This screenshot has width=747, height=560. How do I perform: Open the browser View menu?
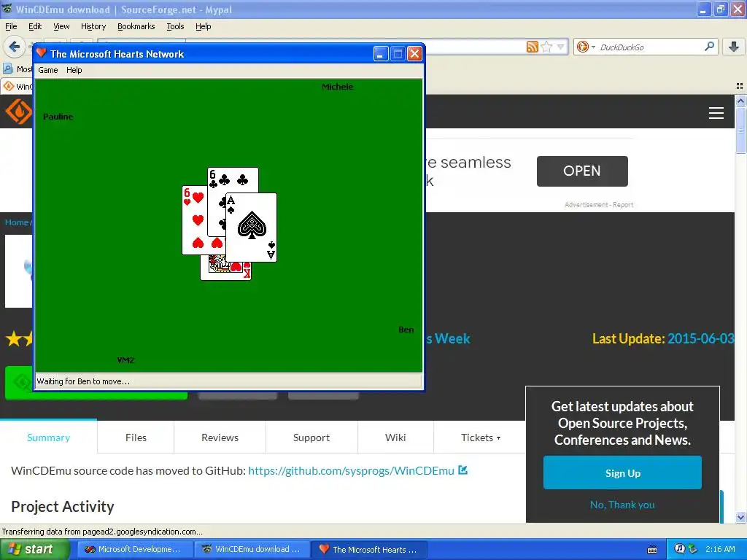point(61,26)
